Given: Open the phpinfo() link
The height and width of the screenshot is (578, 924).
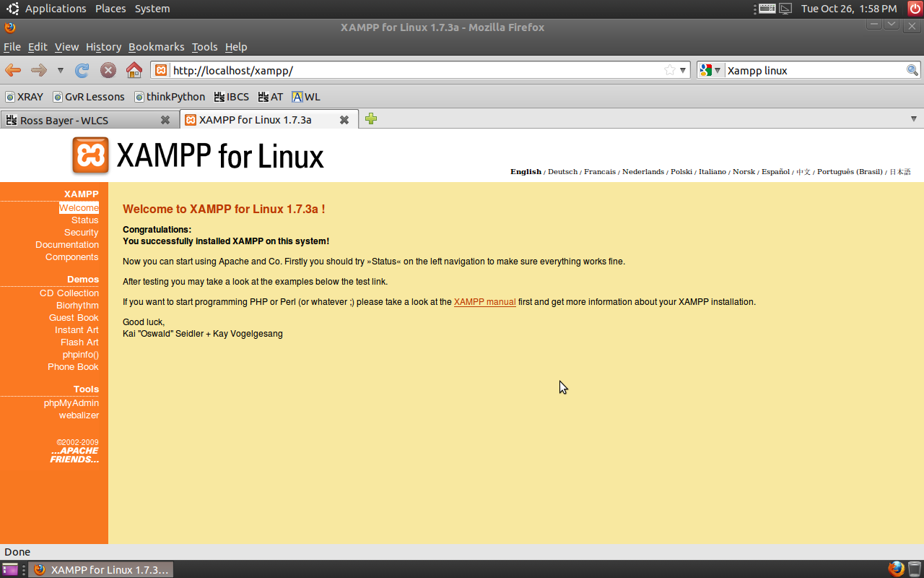Looking at the screenshot, I should (81, 354).
